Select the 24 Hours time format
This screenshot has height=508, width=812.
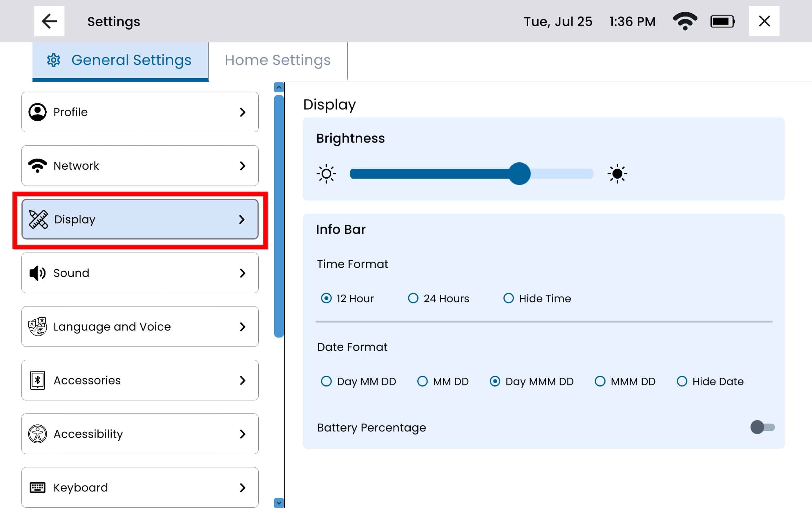coord(413,298)
